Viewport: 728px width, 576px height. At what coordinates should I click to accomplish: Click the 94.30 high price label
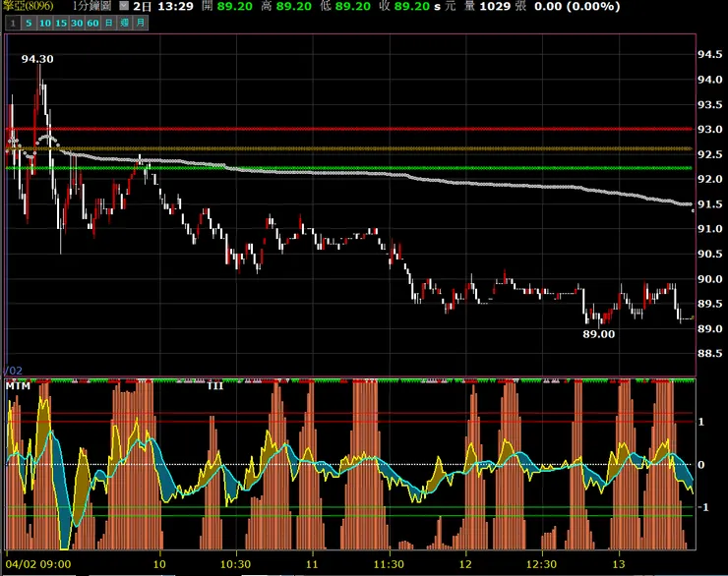click(x=37, y=59)
